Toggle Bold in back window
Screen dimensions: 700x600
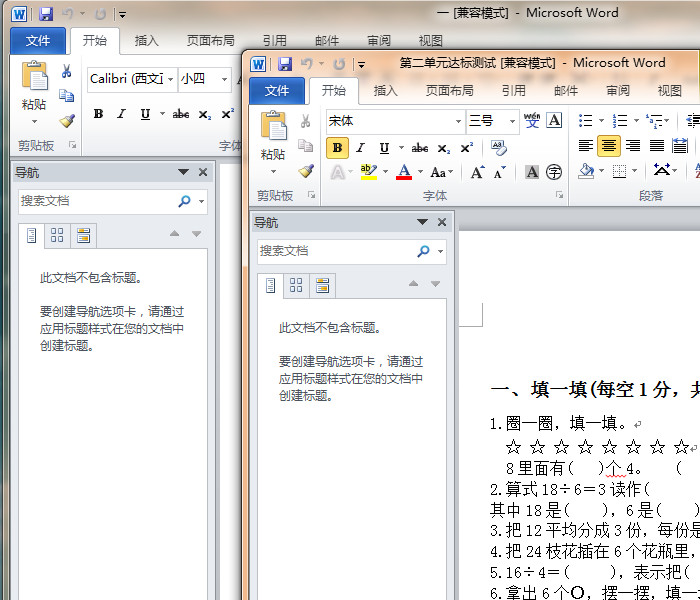pos(98,114)
